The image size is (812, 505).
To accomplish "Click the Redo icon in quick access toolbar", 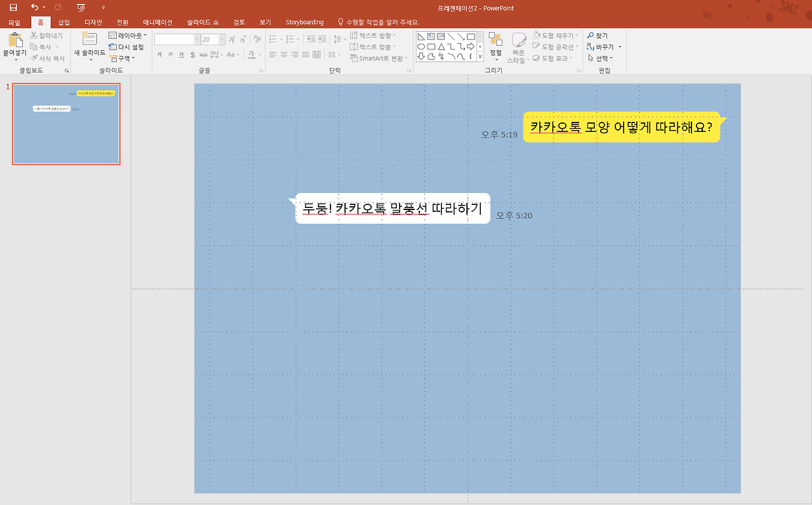I will click(58, 8).
